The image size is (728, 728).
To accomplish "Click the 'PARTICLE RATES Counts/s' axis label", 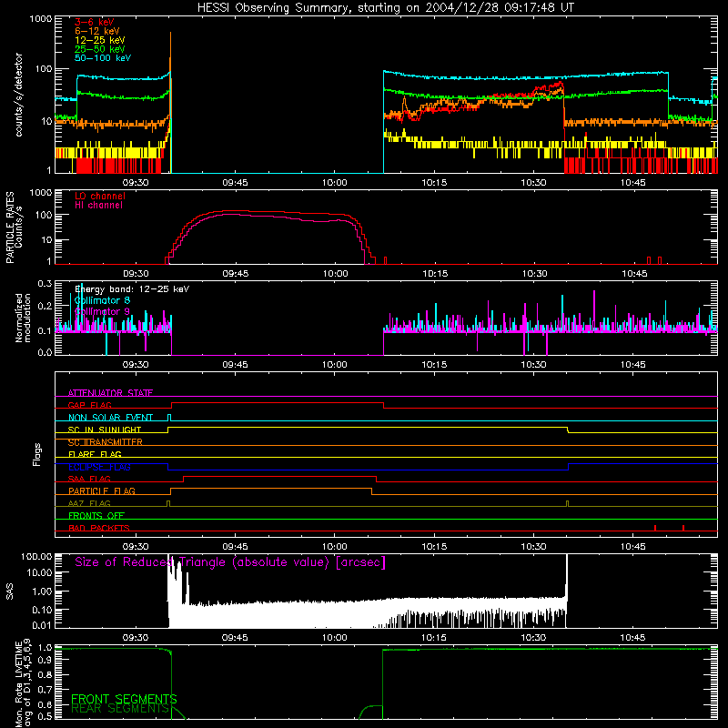I will point(15,227).
